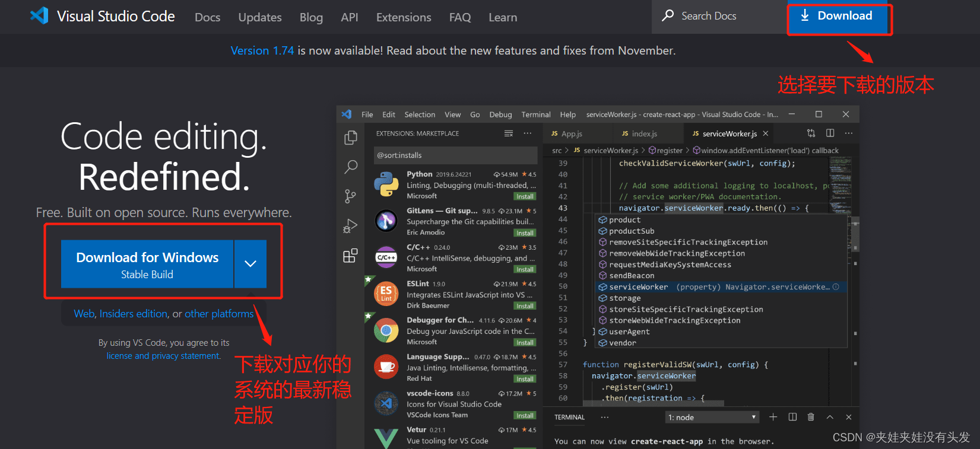Screen dimensions: 980x449
Task: Open the Explorer icon in the activity bar
Action: click(x=351, y=138)
